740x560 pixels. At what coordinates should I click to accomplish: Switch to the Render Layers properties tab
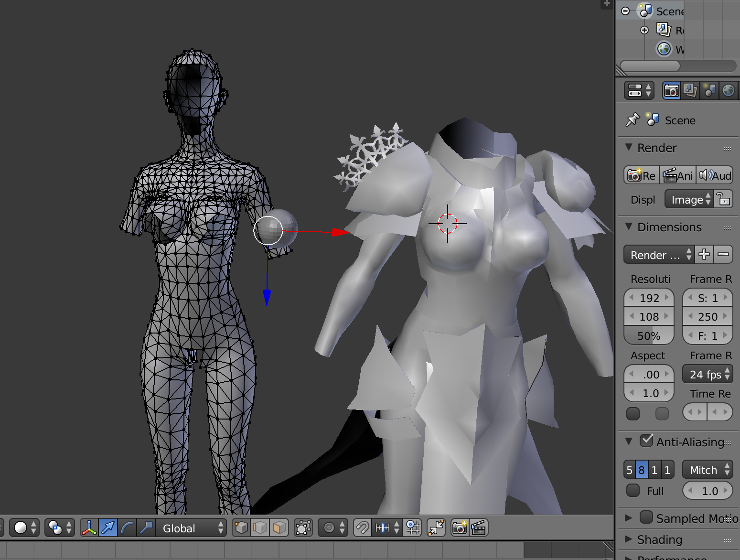[690, 90]
